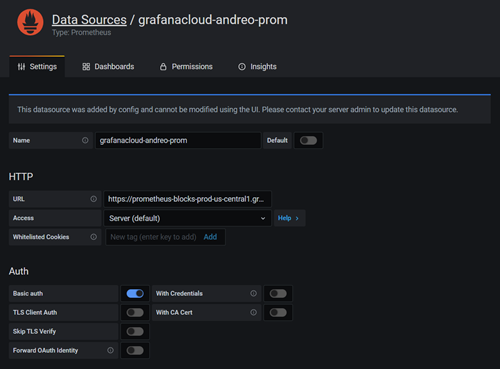The image size is (500, 369).
Task: Open the Settings tab
Action: point(37,67)
